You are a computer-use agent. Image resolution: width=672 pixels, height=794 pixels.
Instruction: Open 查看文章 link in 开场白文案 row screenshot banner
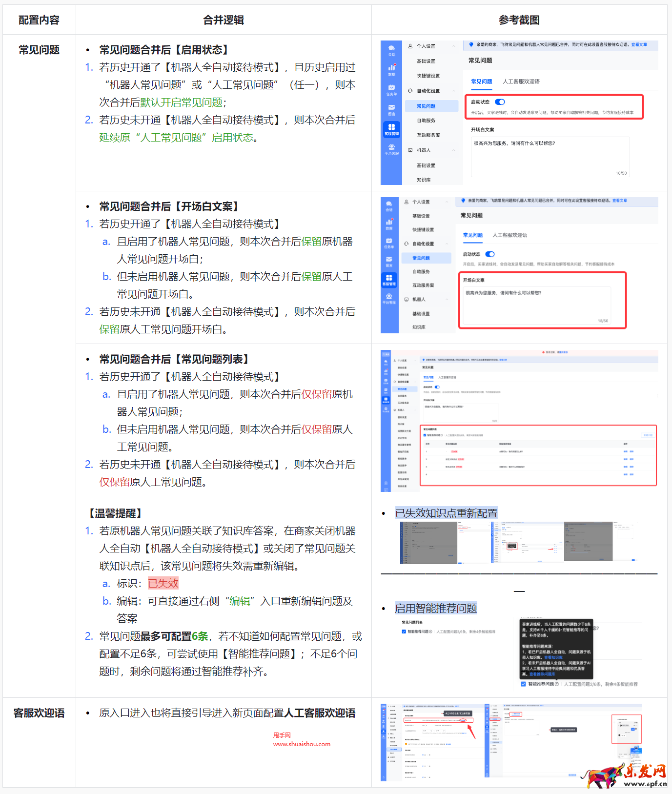point(619,201)
